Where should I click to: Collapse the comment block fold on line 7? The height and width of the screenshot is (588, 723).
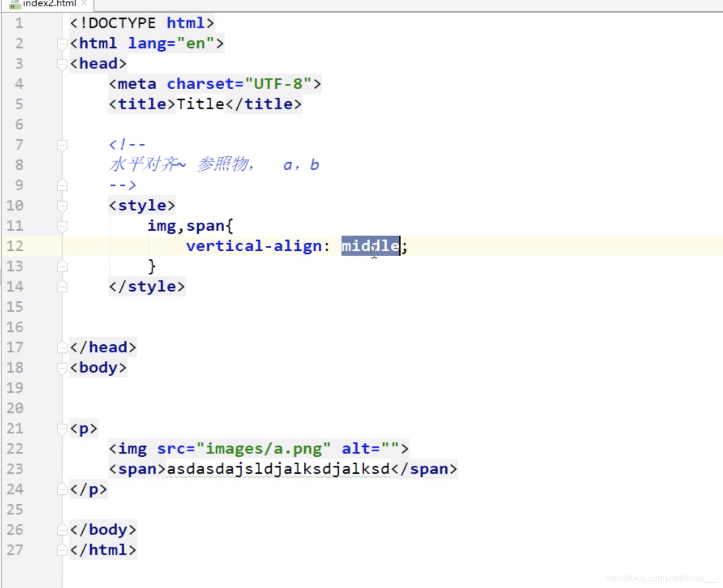click(x=62, y=145)
